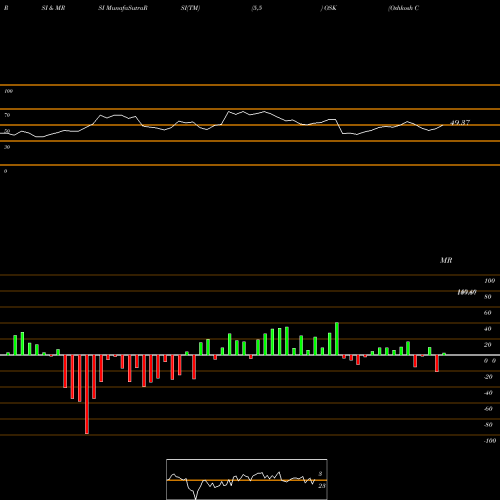Click the 100 label on upper RSI axis

point(8,91)
